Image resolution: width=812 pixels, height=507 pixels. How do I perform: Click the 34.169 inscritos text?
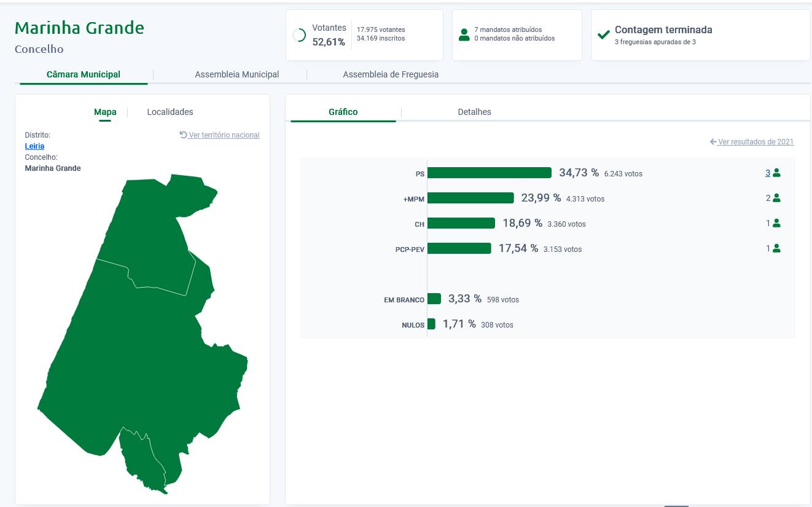click(x=381, y=38)
